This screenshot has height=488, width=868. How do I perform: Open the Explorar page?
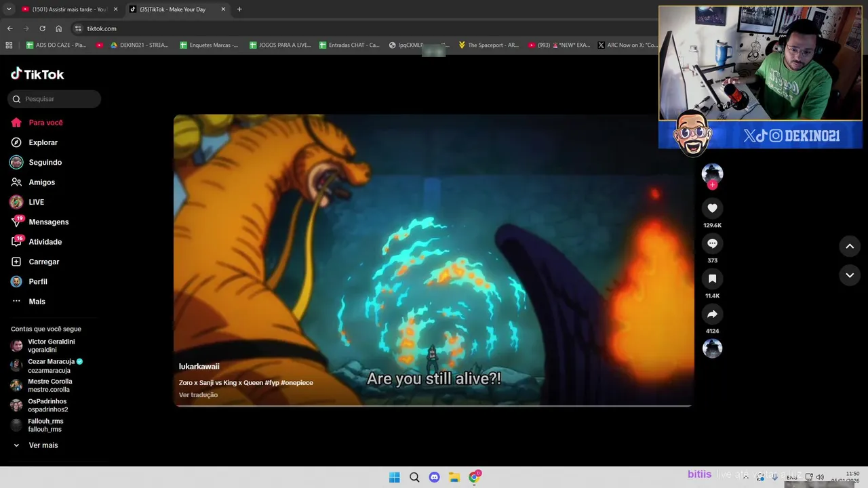[35, 142]
